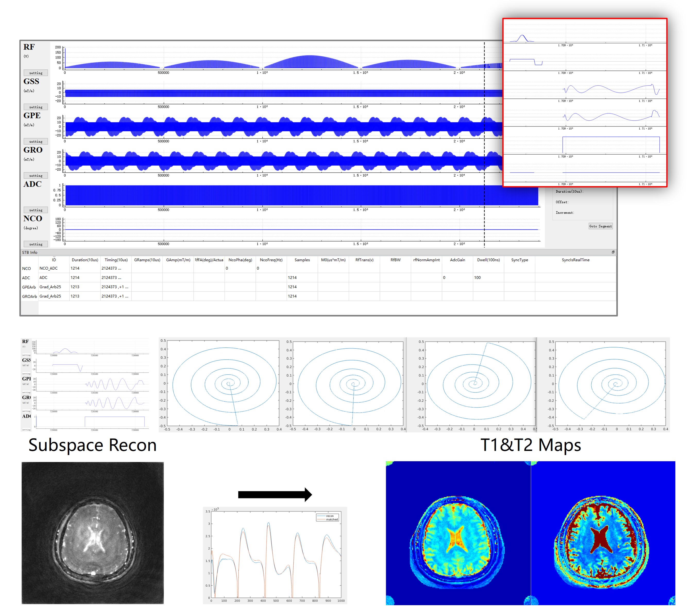
Task: Select the NCO row header in STB Info
Action: pyautogui.click(x=29, y=268)
